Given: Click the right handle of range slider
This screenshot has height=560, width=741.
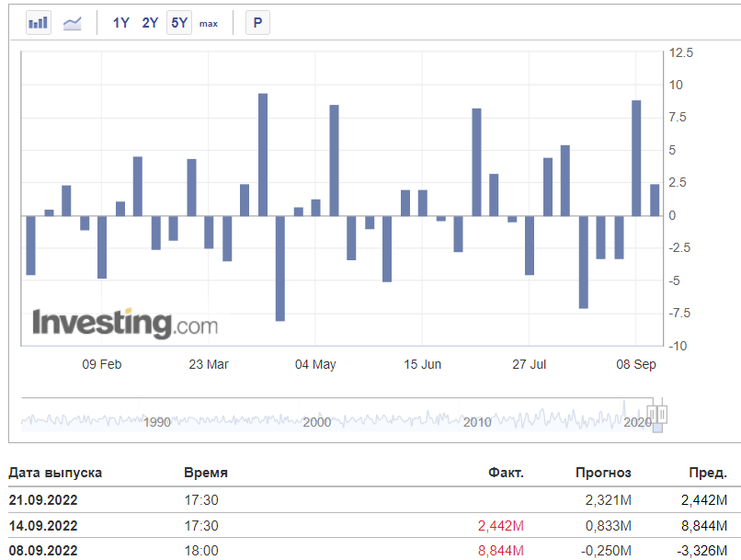Looking at the screenshot, I should [x=662, y=415].
